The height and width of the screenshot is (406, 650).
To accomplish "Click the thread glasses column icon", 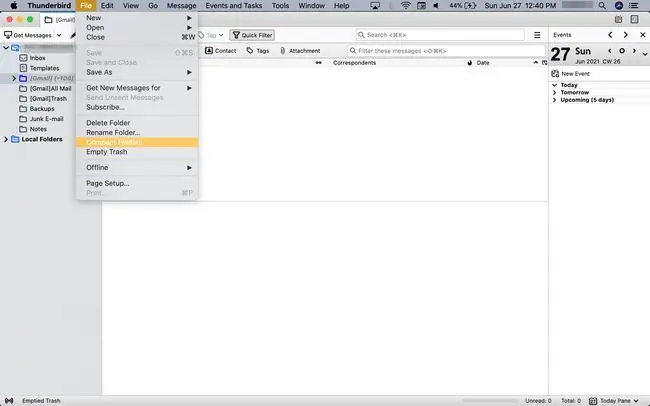I will (318, 63).
